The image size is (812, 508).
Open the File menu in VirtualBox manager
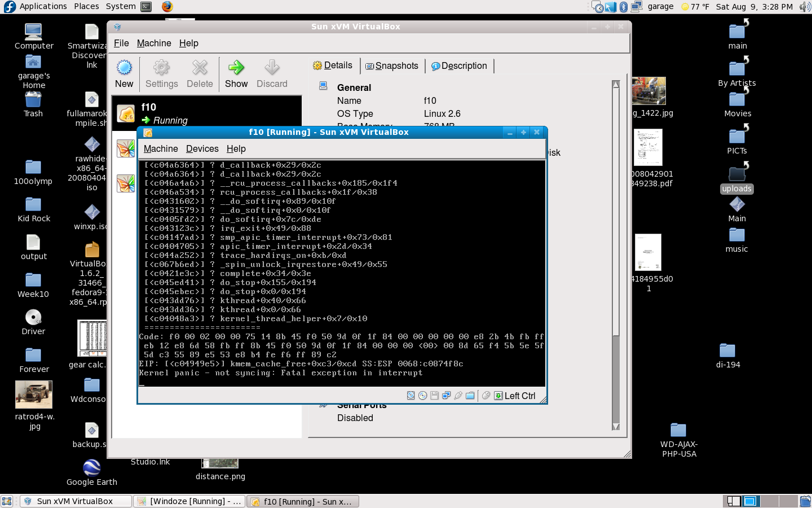point(121,43)
